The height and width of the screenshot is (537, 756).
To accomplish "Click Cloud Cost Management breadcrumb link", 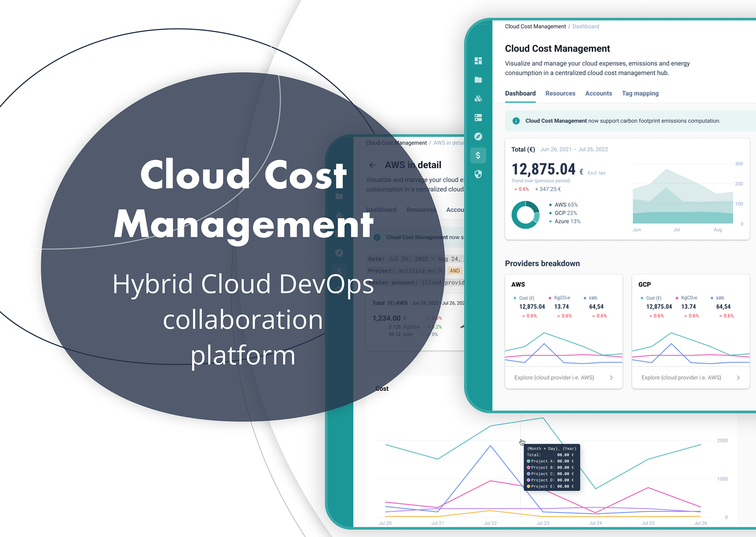I will (x=535, y=26).
